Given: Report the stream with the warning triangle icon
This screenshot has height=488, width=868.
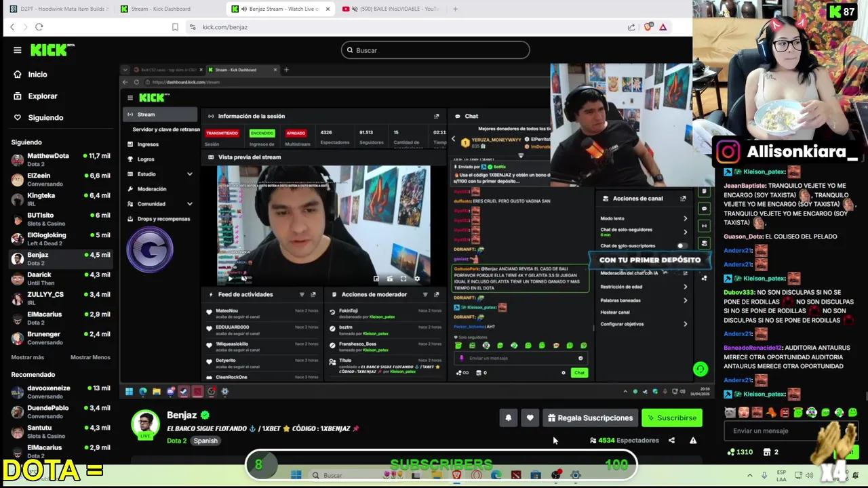Looking at the screenshot, I should coord(693,441).
